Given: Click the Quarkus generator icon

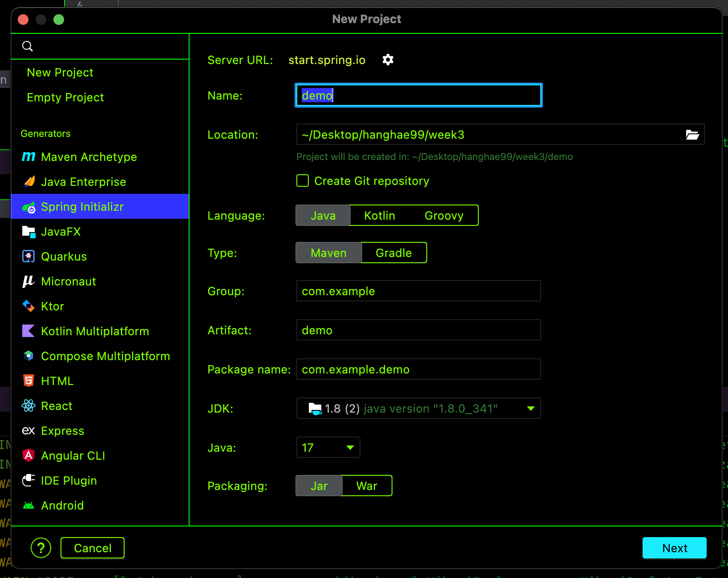Looking at the screenshot, I should 28,257.
